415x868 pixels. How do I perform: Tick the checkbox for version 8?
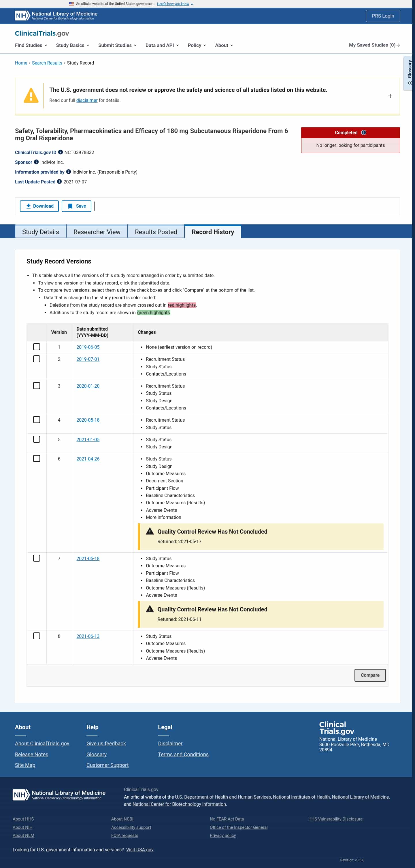point(37,636)
